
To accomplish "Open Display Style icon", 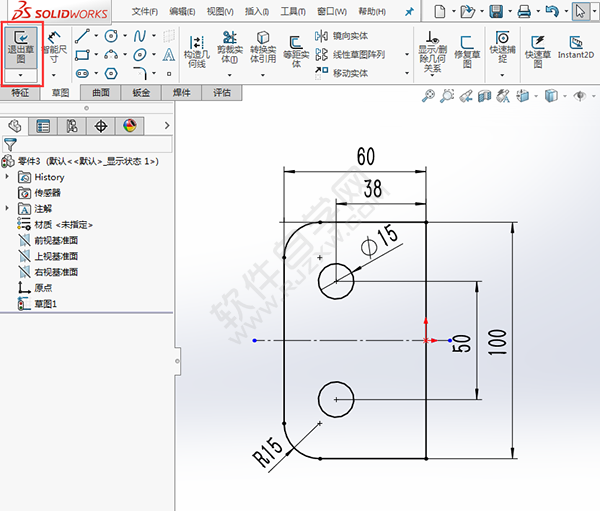I will click(x=551, y=96).
